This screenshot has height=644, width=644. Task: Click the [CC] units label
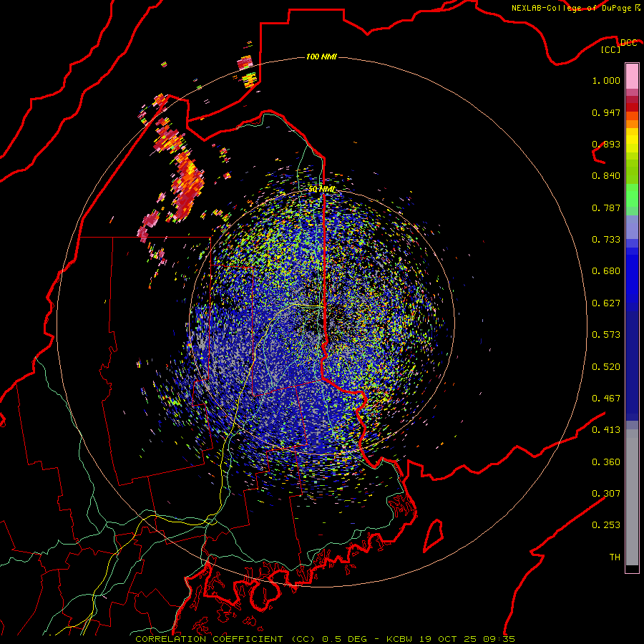pyautogui.click(x=611, y=50)
